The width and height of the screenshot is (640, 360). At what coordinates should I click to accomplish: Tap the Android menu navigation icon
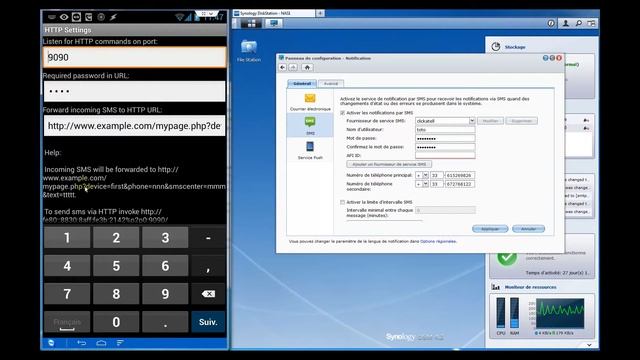120,343
